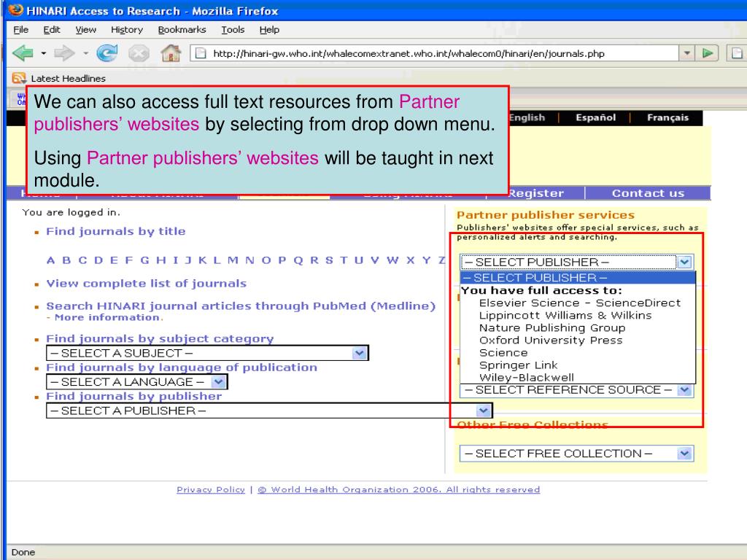Reload the page with the refresh icon
Image resolution: width=747 pixels, height=560 pixels.
click(x=107, y=52)
